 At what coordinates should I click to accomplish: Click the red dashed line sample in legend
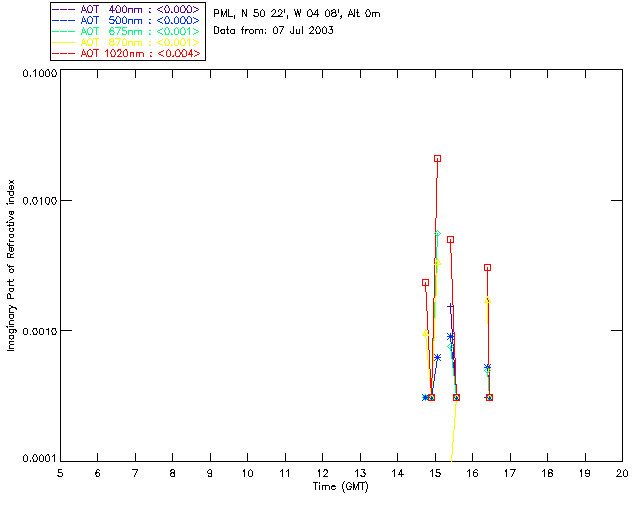tap(64, 53)
